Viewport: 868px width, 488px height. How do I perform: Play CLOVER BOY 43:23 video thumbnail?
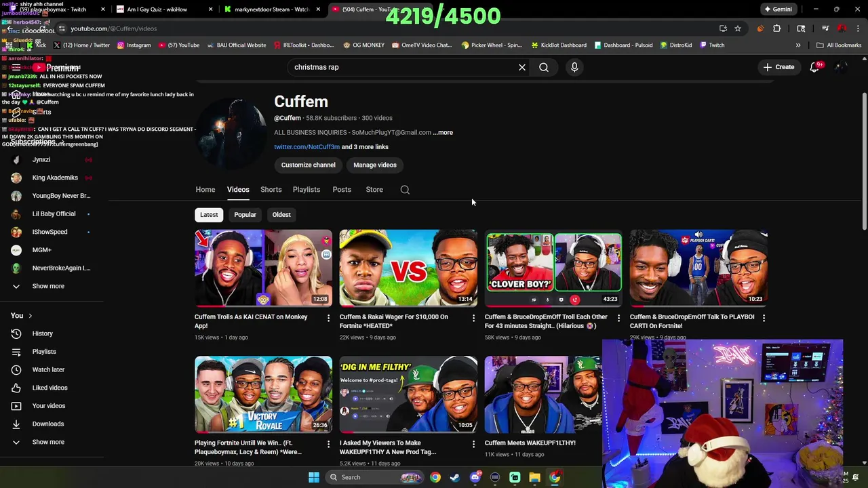pos(553,268)
